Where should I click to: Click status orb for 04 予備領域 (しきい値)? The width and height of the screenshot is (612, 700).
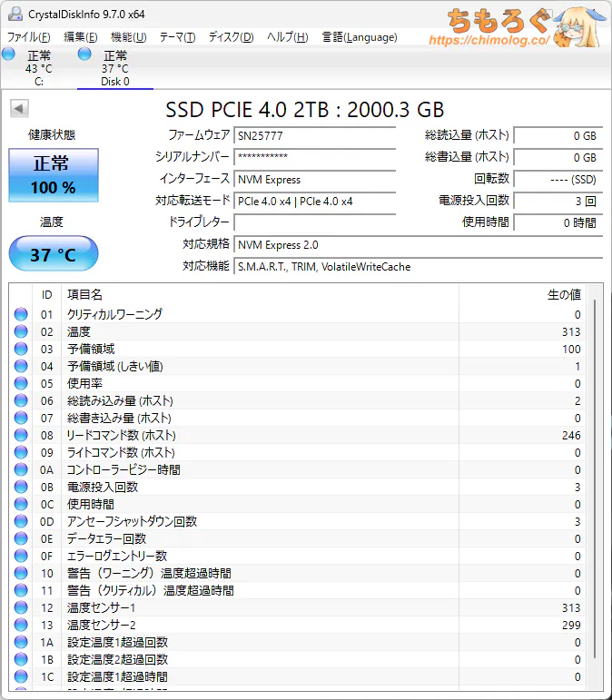pyautogui.click(x=21, y=366)
